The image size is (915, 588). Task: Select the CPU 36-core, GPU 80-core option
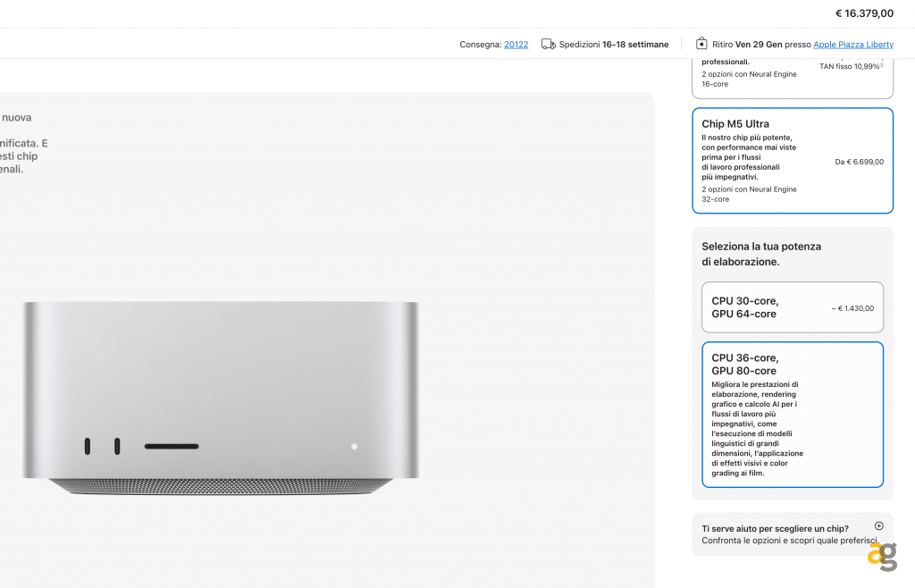(x=793, y=415)
